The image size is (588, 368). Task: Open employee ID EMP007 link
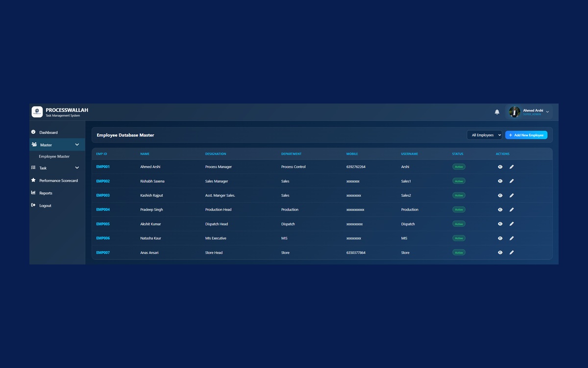(x=103, y=253)
